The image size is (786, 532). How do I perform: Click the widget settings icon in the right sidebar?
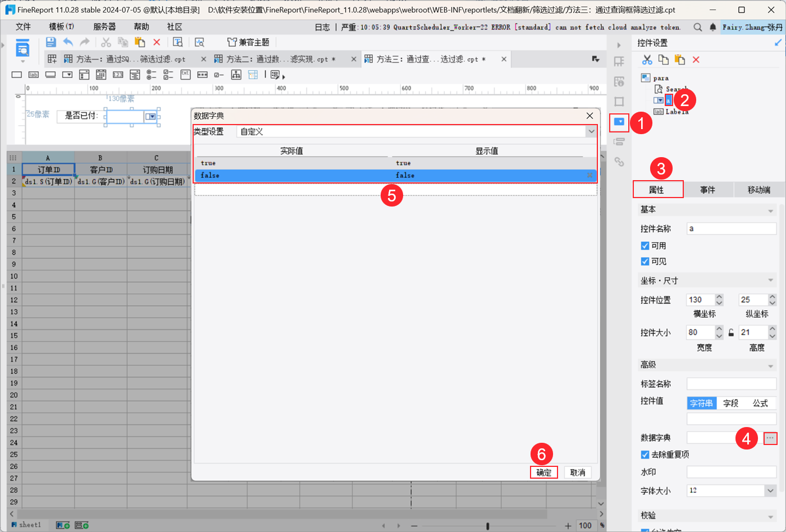[619, 122]
